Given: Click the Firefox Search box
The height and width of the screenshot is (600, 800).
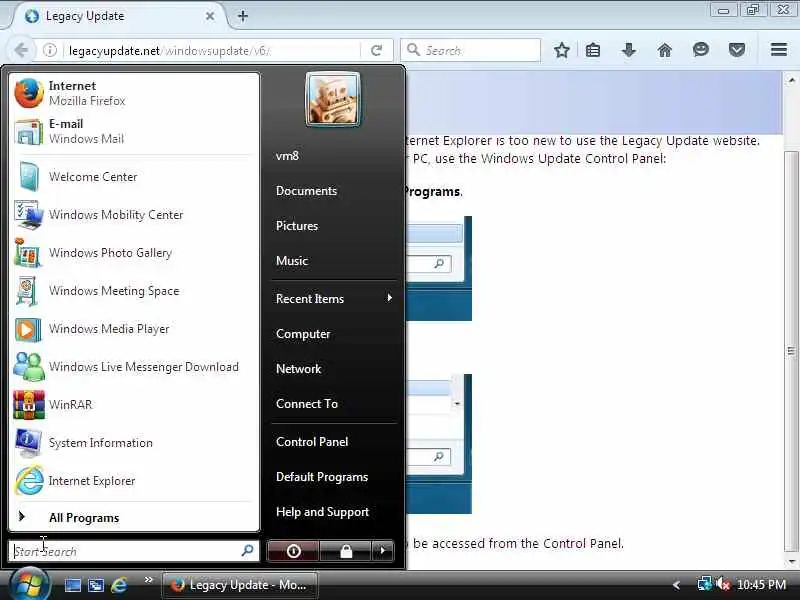Looking at the screenshot, I should 470,51.
